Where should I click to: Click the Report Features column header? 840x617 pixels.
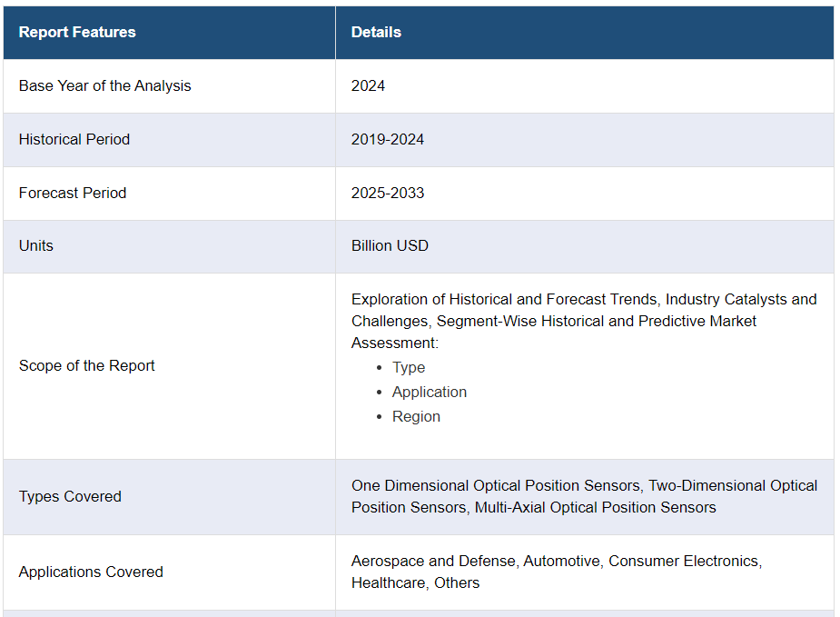click(x=77, y=32)
